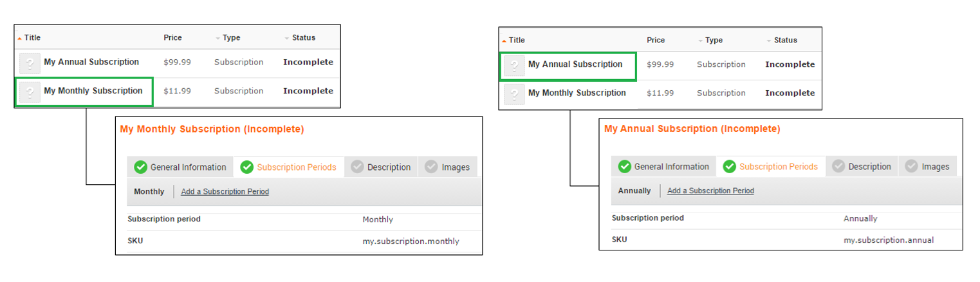Click the placeholder icon of unhighlighted My Monthly Subscription row

point(514,94)
